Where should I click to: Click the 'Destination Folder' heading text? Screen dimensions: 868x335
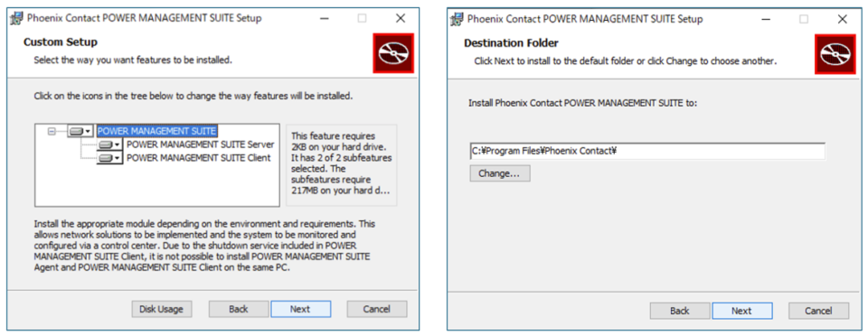[x=511, y=42]
